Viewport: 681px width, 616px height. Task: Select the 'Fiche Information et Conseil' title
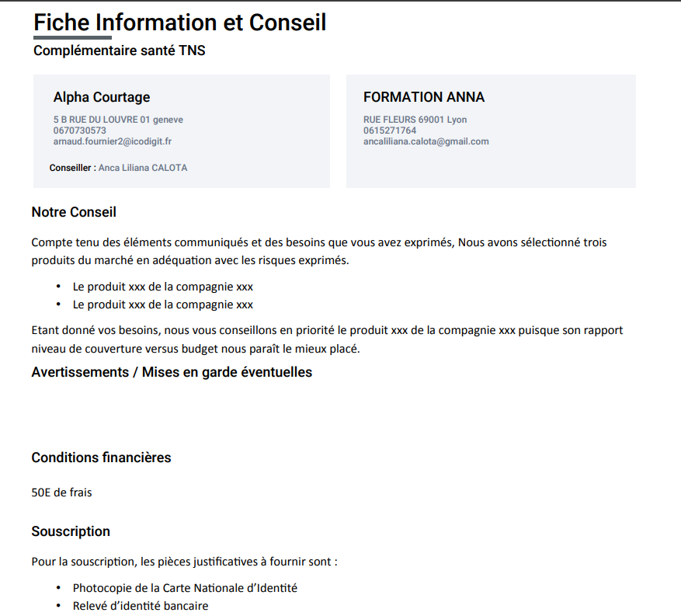180,23
